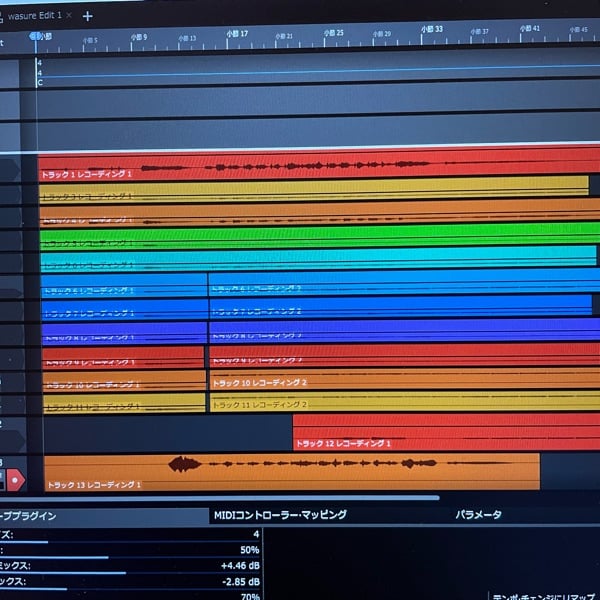Click the playhead marker at bar 1
This screenshot has width=600, height=600.
37,37
